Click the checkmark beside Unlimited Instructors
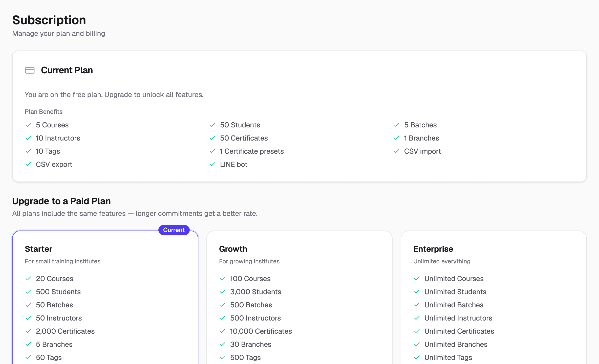Viewport: 599px width, 364px height. [x=417, y=318]
